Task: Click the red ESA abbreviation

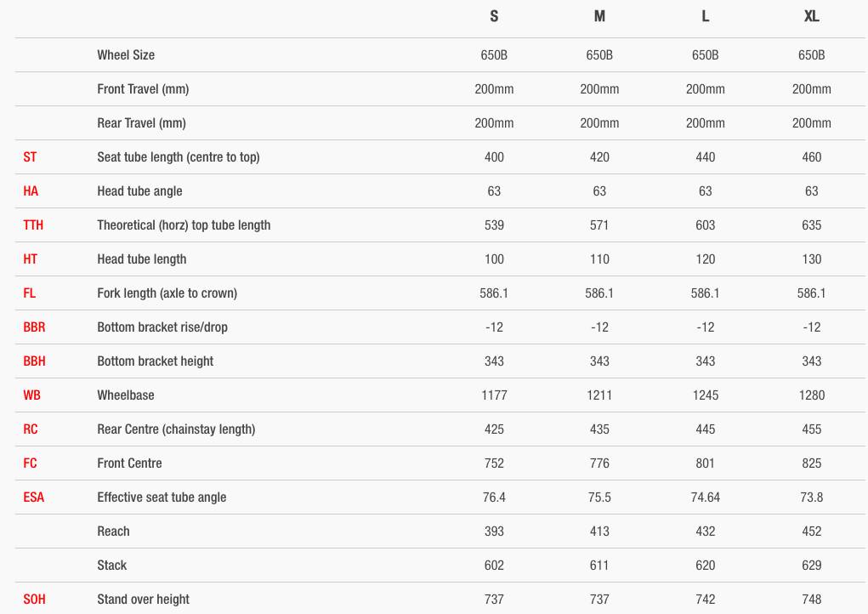Action: [x=33, y=497]
